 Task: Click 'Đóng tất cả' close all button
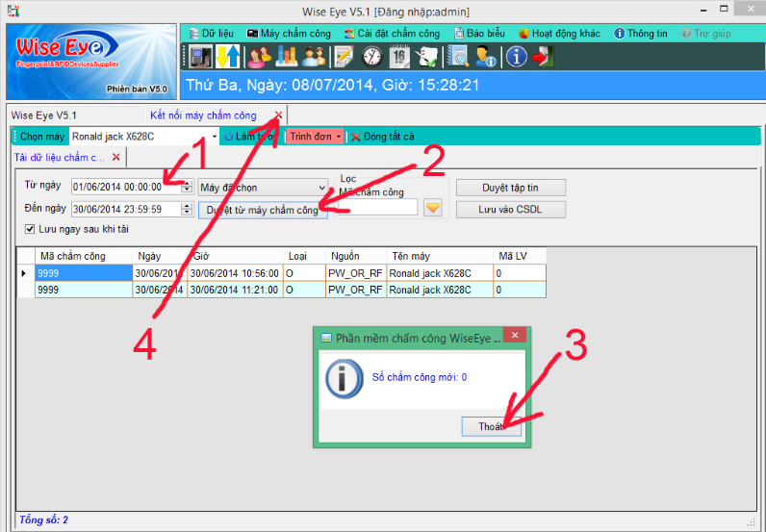pyautogui.click(x=382, y=137)
